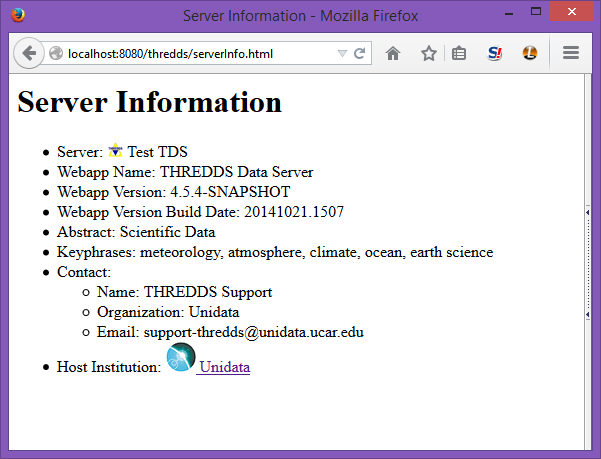
Task: Reload the page with the refresh icon
Action: [x=360, y=53]
